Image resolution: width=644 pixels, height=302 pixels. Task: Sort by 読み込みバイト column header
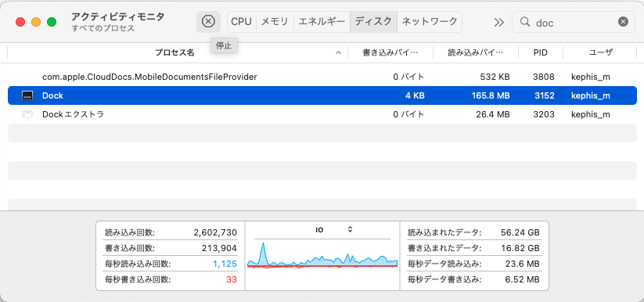476,52
